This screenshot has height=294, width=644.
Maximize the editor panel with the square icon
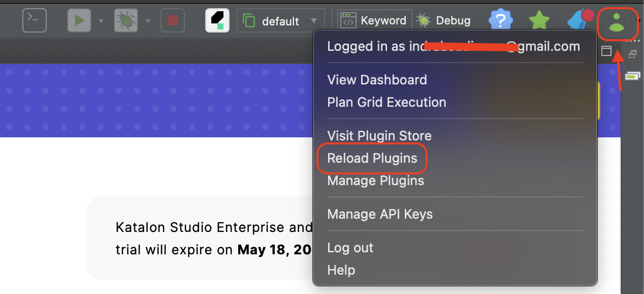[606, 51]
